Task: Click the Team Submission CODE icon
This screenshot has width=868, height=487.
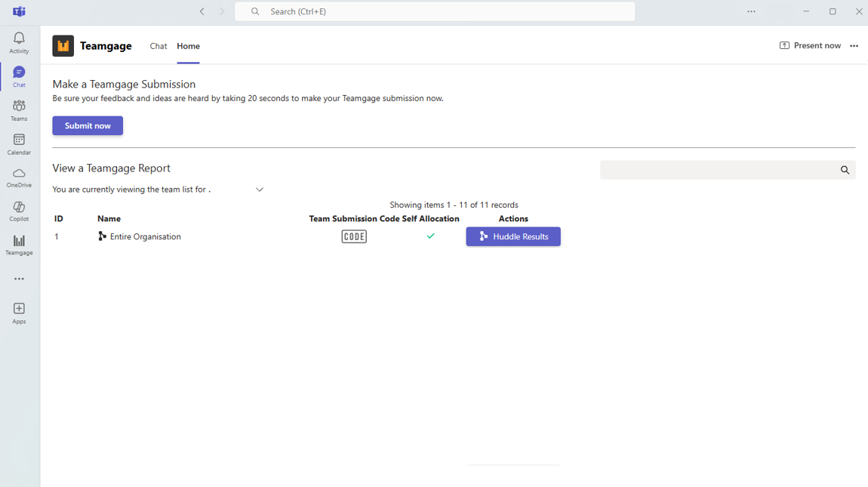Action: pyautogui.click(x=354, y=237)
